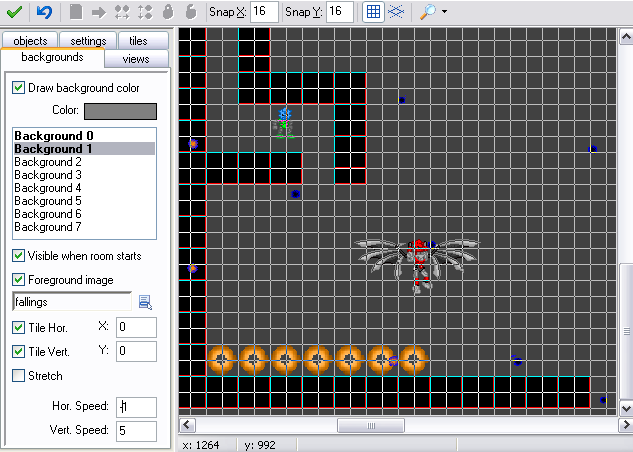Uncheck Draw background color
633x452 pixels.
coord(19,88)
